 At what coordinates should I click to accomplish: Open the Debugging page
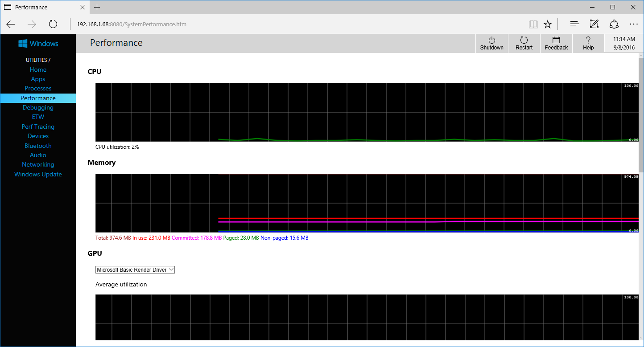[38, 107]
